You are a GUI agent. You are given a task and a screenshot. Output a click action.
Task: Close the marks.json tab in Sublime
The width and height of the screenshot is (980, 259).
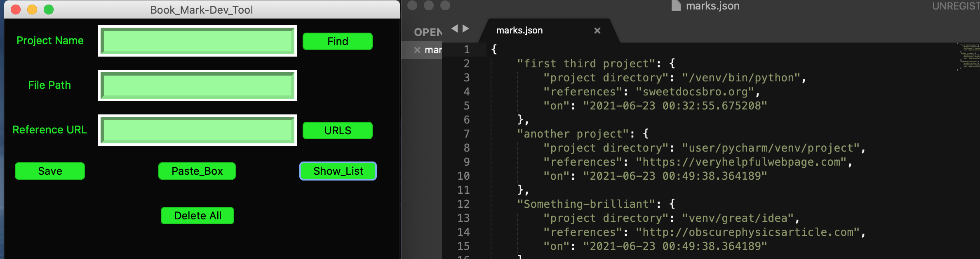coord(597,31)
